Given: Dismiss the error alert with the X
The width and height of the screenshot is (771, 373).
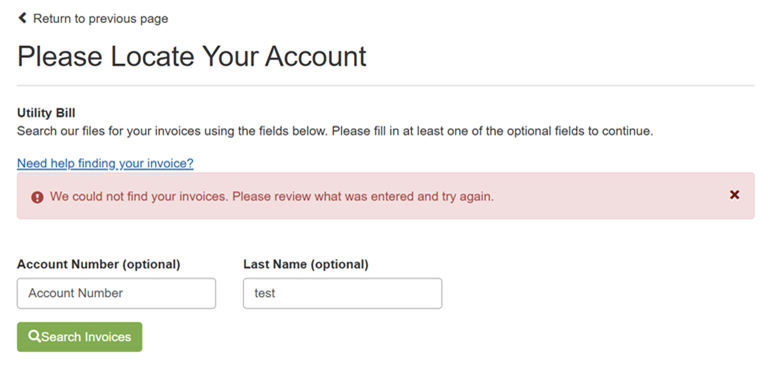Looking at the screenshot, I should [x=734, y=195].
